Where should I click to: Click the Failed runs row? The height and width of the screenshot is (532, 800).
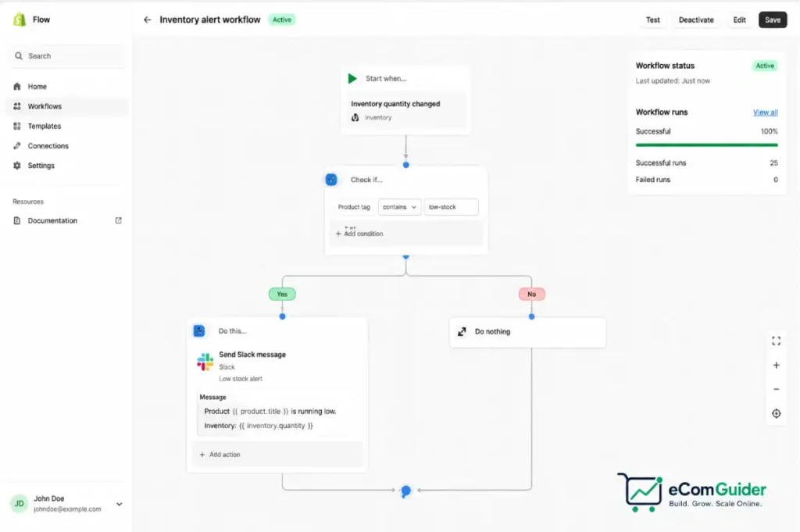click(706, 180)
